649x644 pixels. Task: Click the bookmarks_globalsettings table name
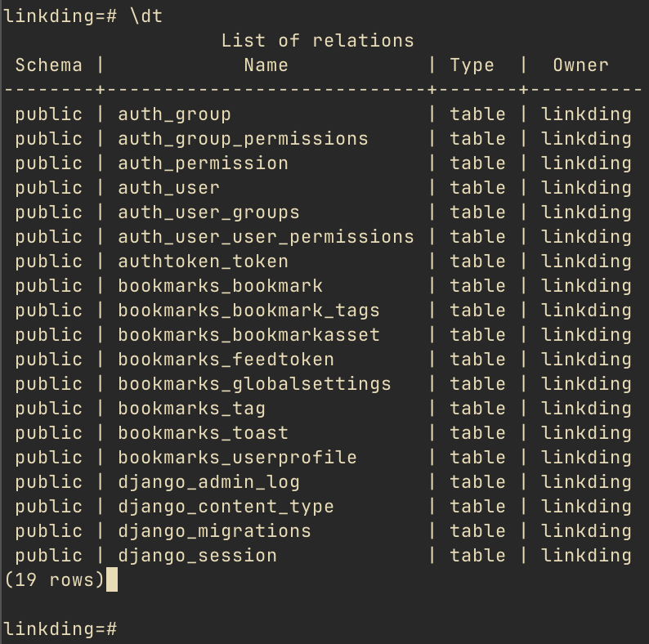254,384
